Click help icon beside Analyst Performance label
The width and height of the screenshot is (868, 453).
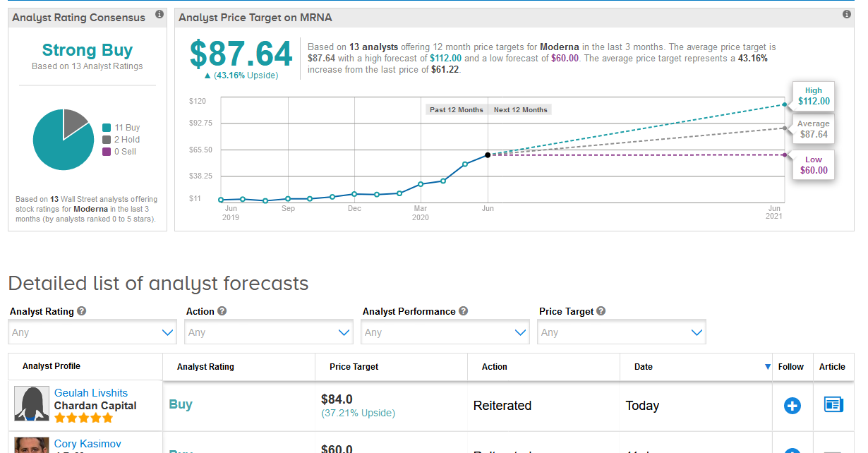coord(463,311)
